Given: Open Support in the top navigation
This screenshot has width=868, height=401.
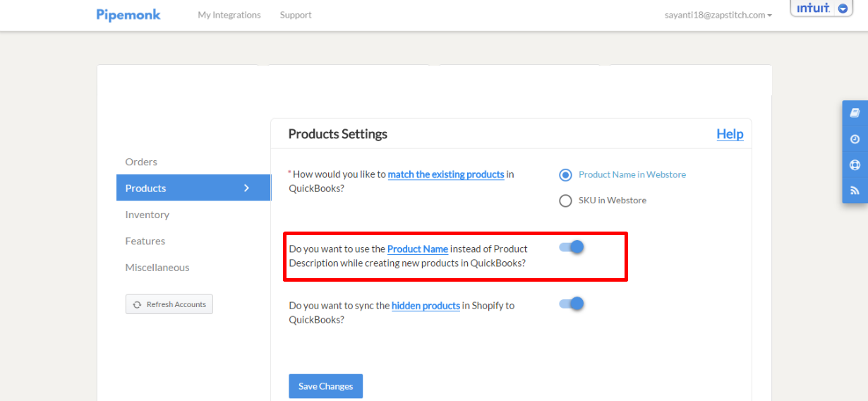Looking at the screenshot, I should 296,15.
